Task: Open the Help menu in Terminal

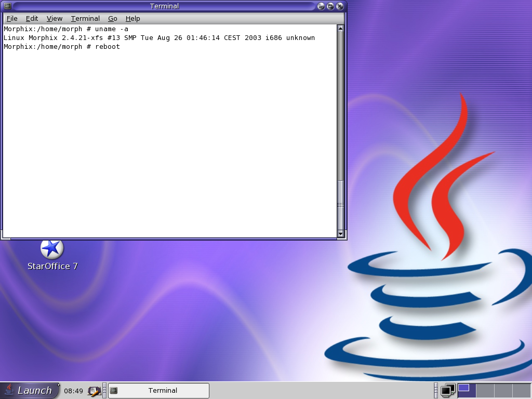Action: (x=132, y=19)
